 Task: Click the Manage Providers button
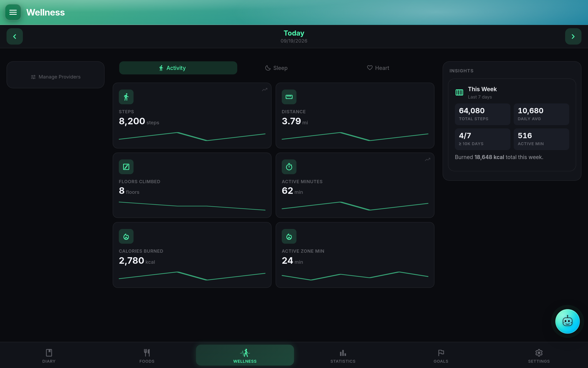click(55, 77)
